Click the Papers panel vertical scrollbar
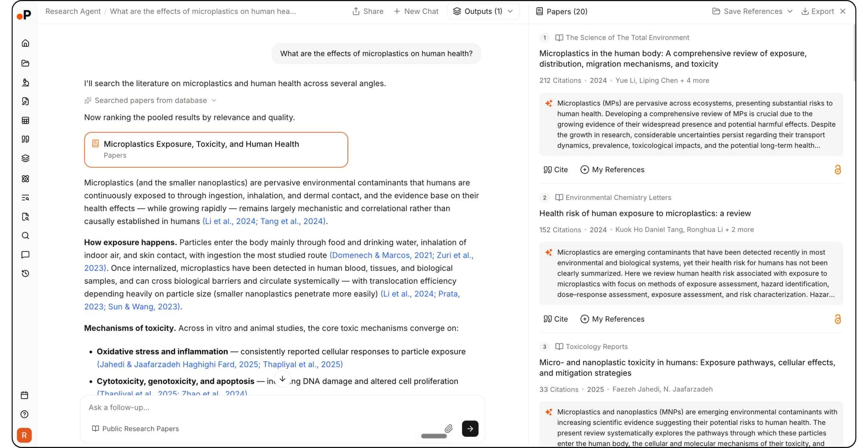Screen dimensions: 868x448 [855, 52]
